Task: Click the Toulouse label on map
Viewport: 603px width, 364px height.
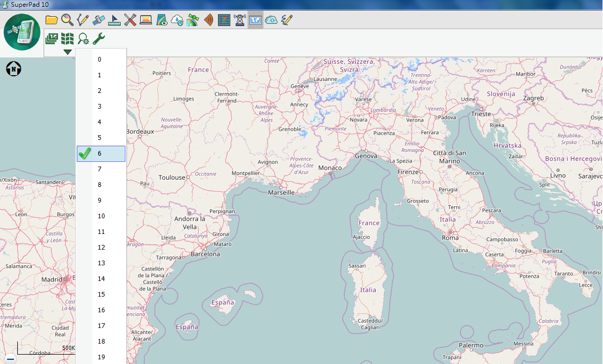Action: (x=172, y=178)
